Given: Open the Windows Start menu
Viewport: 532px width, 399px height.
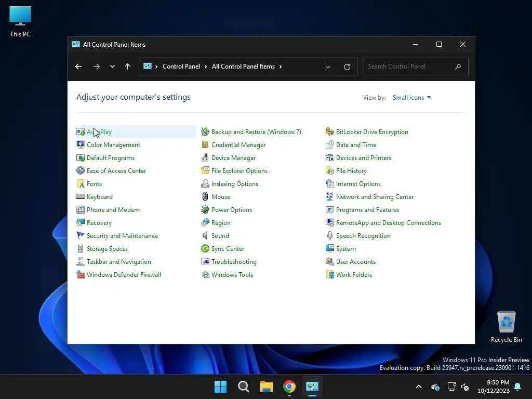Looking at the screenshot, I should [220, 387].
